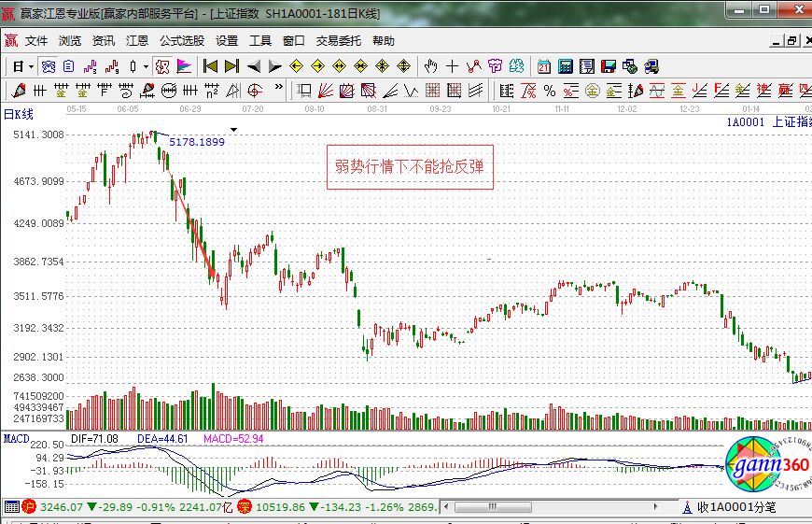
Task: Click the yellow diamond left-arrow icon
Action: point(296,66)
